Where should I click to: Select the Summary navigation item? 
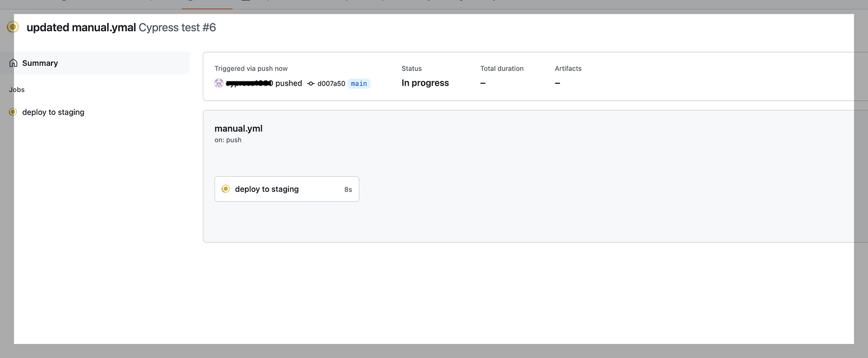point(40,63)
